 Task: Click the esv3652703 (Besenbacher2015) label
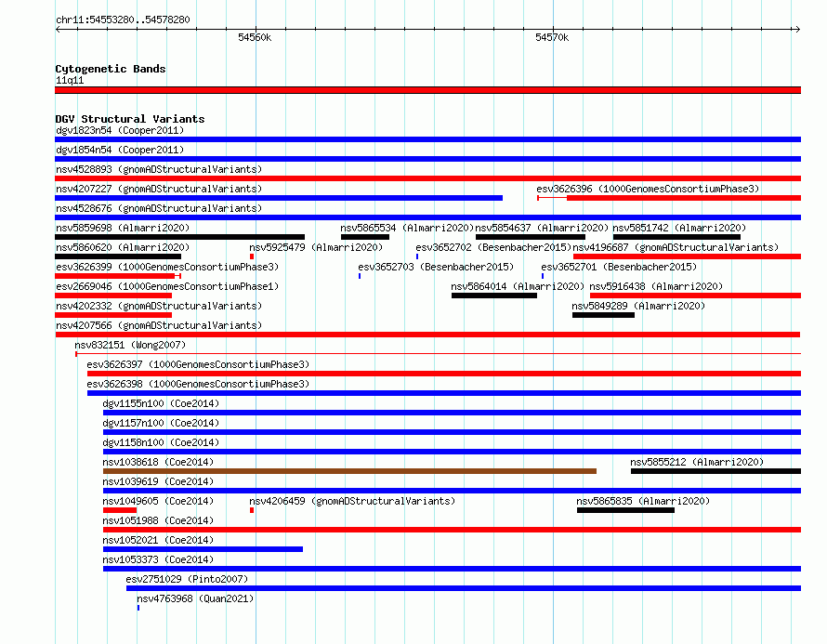pos(436,267)
